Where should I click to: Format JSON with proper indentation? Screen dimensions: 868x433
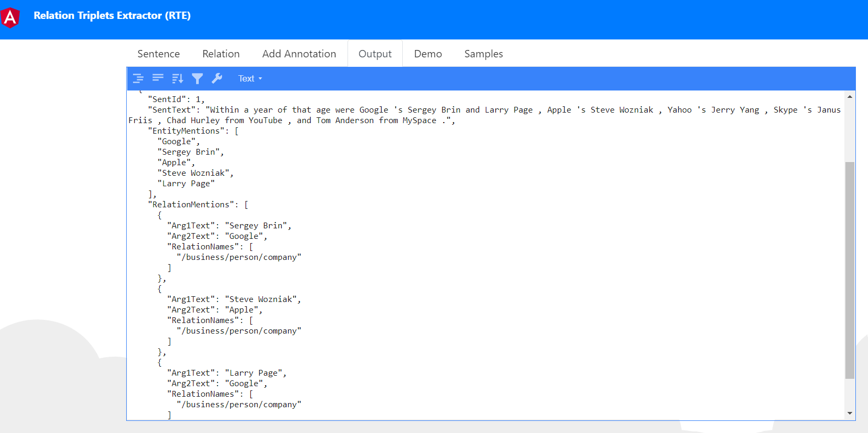138,78
